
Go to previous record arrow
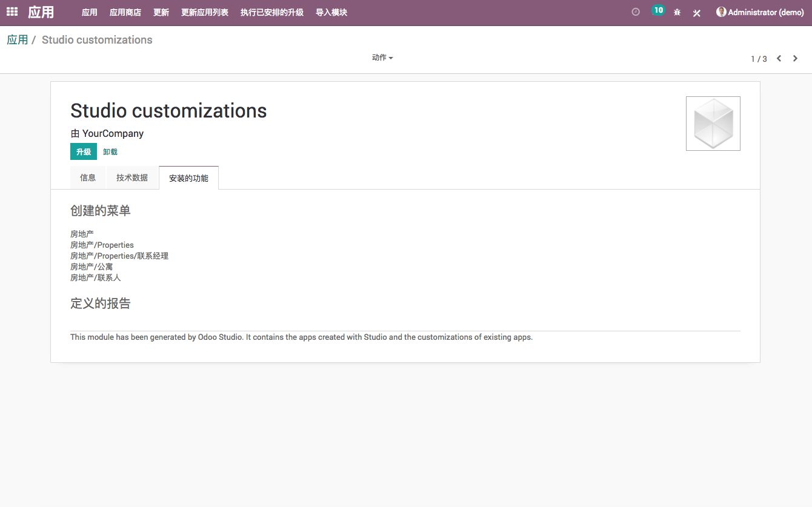point(779,59)
